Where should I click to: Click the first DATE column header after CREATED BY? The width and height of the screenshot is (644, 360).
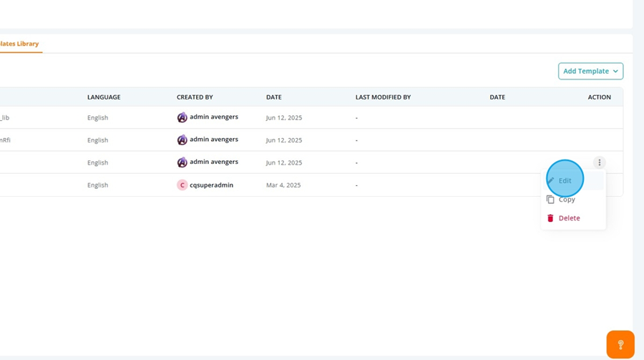pyautogui.click(x=274, y=97)
